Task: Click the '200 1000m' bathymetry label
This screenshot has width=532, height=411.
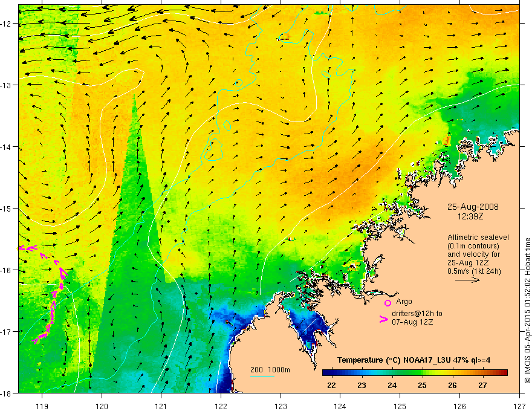Action: tap(270, 370)
